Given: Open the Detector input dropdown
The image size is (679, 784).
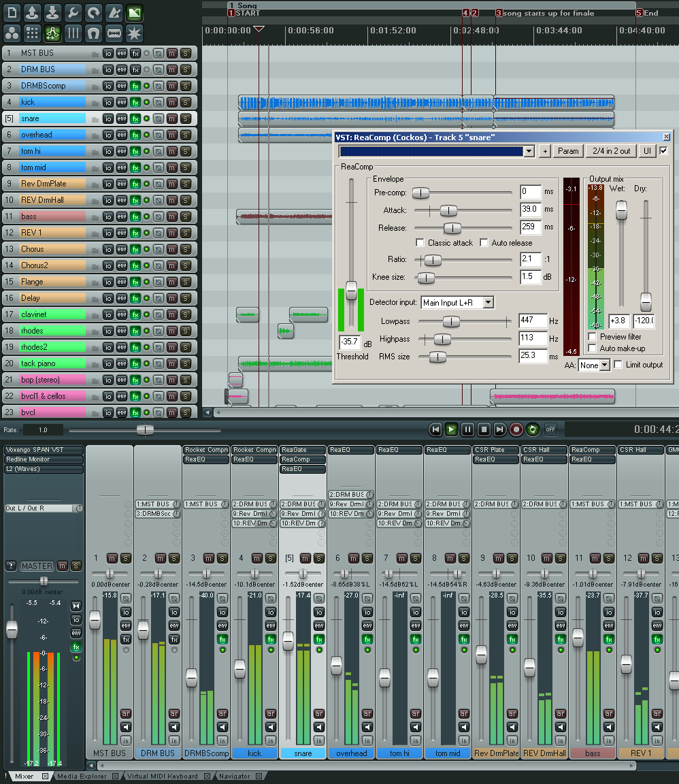Looking at the screenshot, I should click(488, 302).
